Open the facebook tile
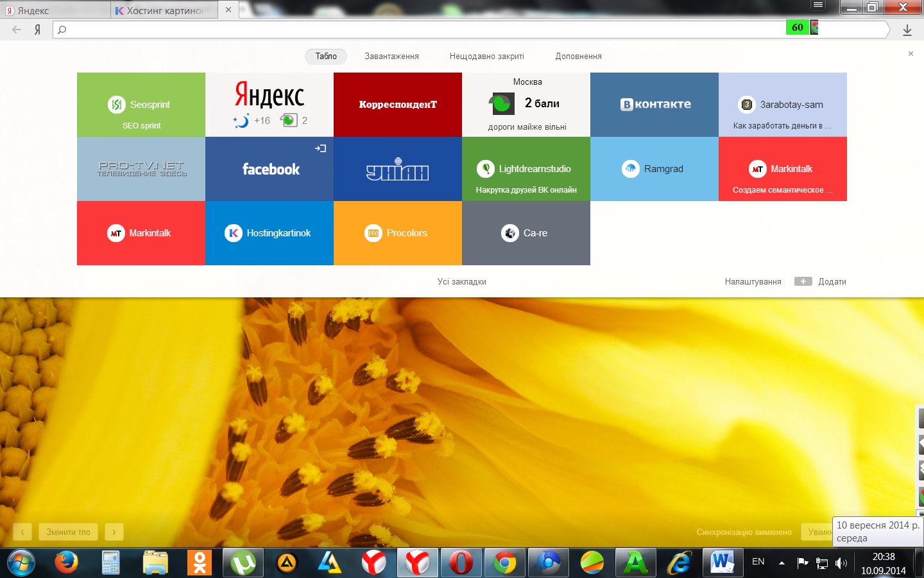924x578 pixels. click(x=269, y=169)
